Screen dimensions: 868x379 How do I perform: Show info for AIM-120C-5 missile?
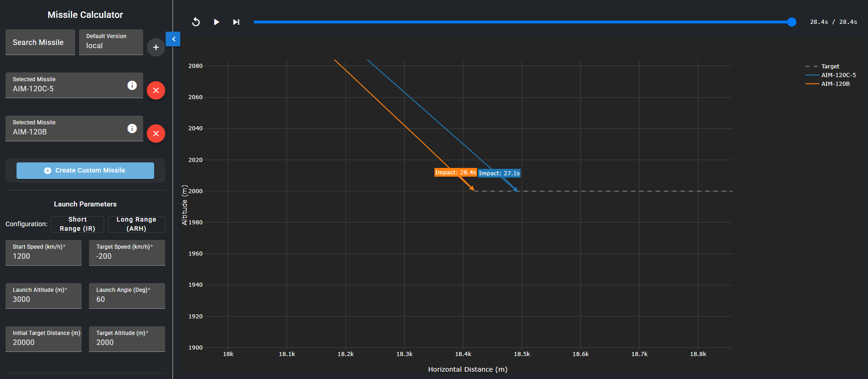(x=132, y=85)
